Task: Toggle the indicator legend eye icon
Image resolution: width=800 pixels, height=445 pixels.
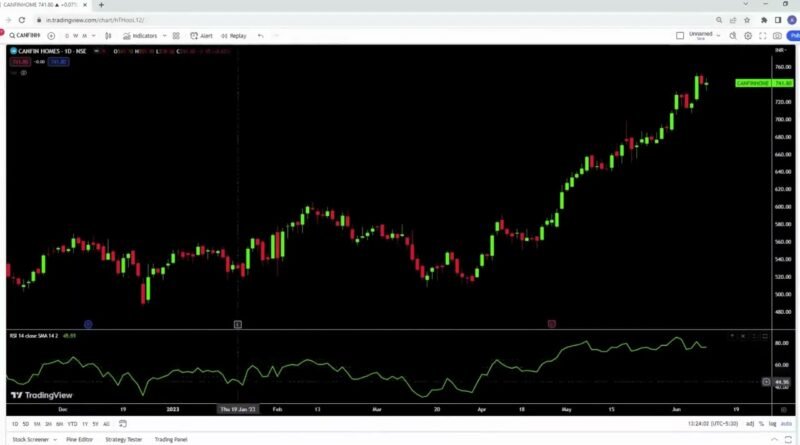Action: [23, 73]
